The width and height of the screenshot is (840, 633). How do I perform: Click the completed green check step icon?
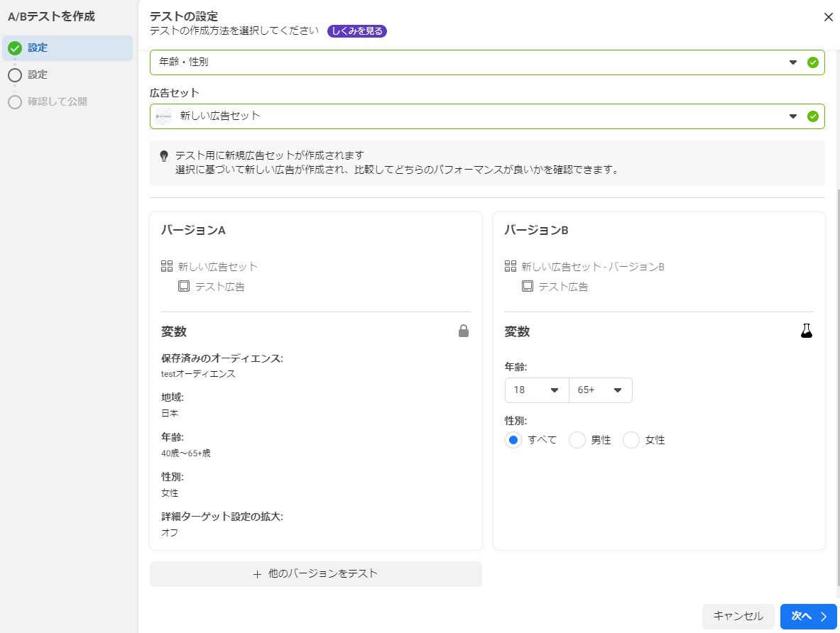(x=15, y=48)
